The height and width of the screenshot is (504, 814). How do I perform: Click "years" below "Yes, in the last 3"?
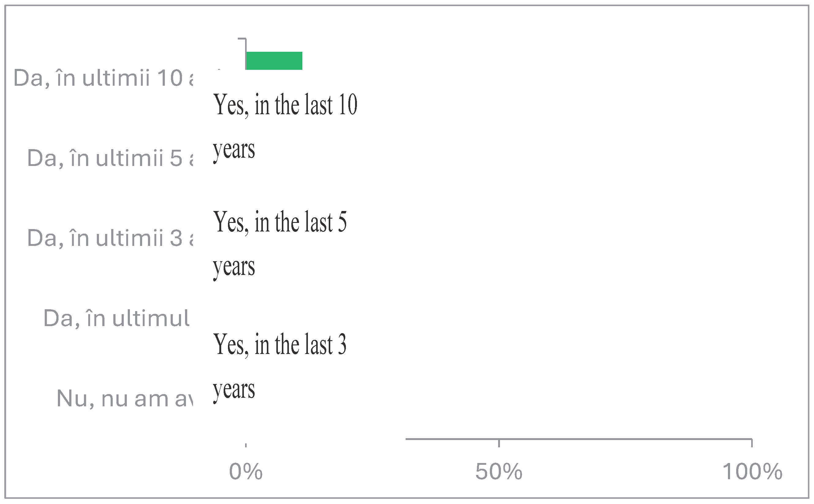coord(234,390)
